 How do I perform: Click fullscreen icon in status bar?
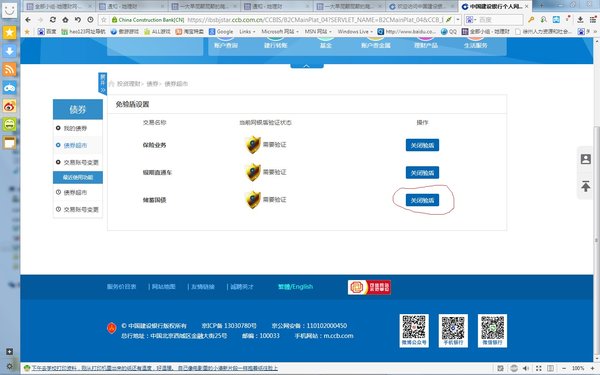[538, 368]
